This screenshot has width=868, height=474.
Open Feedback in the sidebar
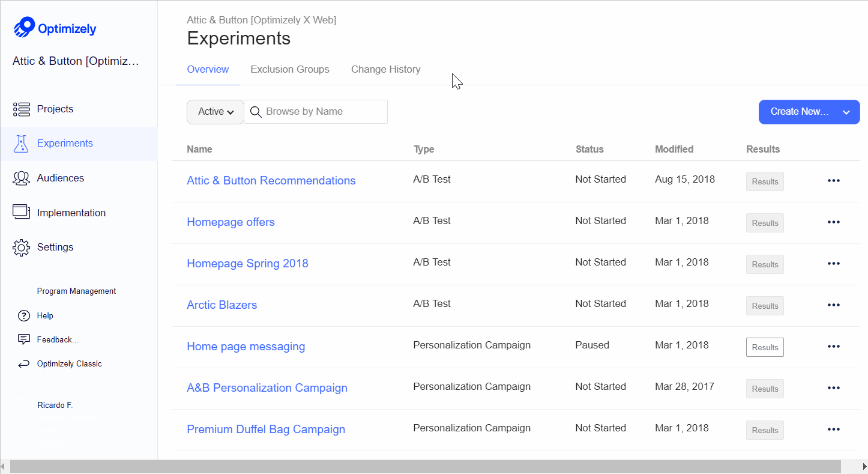click(x=58, y=340)
